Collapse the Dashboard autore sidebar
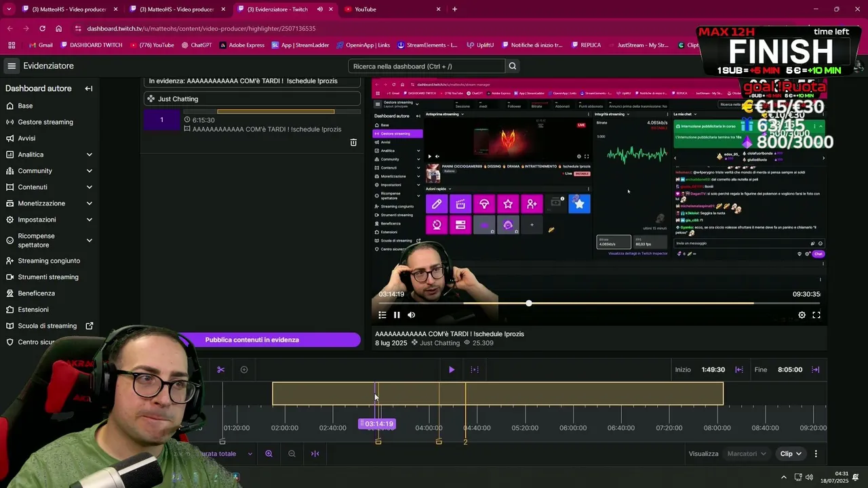The image size is (868, 488). click(x=88, y=89)
